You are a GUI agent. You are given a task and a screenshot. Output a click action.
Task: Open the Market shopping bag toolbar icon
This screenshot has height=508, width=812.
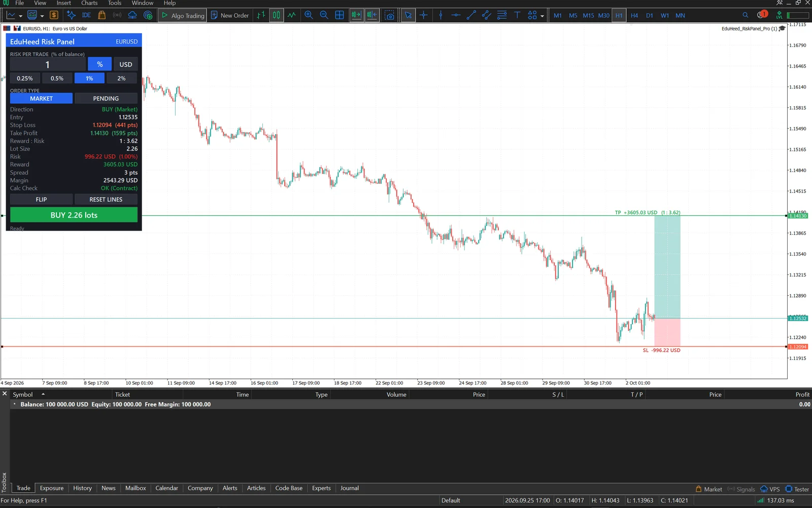[101, 15]
